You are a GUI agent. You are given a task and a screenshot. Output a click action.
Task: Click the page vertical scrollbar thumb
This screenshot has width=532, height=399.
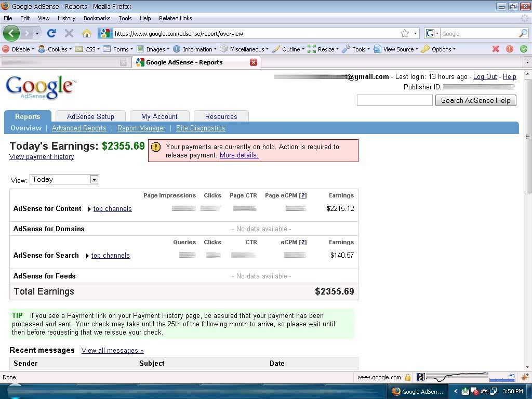528,137
